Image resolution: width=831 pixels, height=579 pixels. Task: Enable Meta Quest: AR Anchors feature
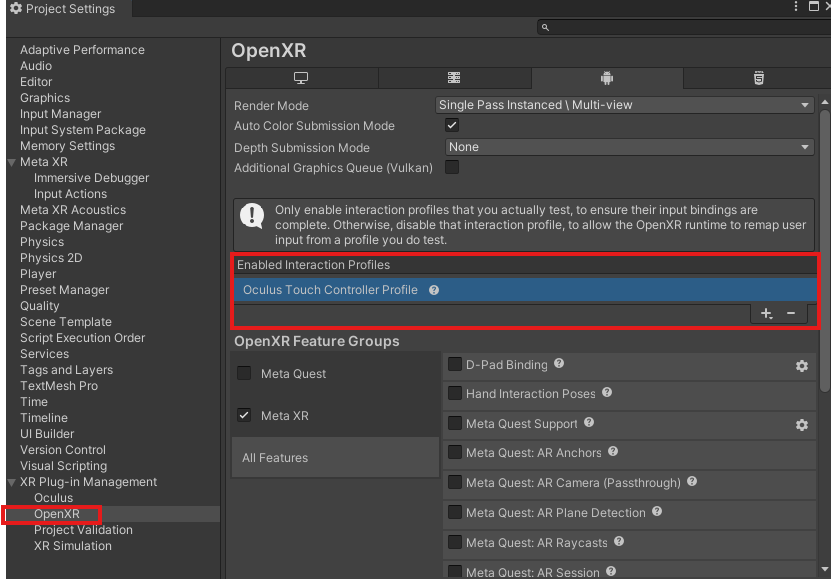click(x=455, y=452)
